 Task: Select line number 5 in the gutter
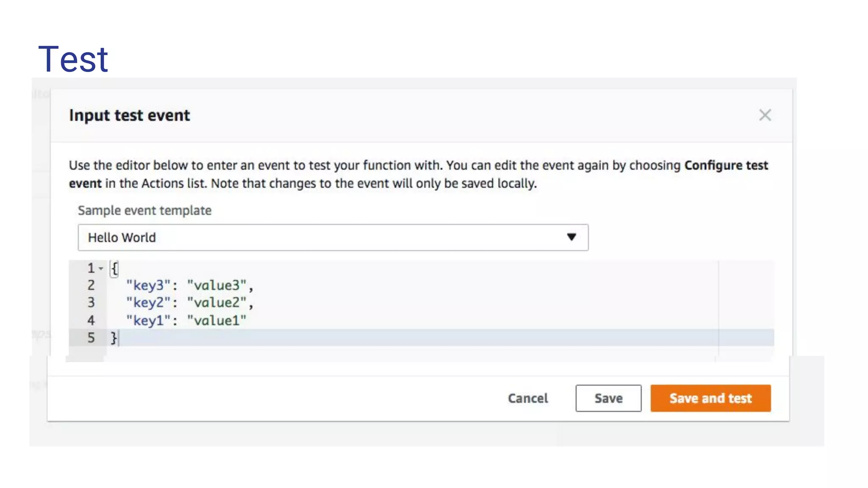click(x=91, y=338)
